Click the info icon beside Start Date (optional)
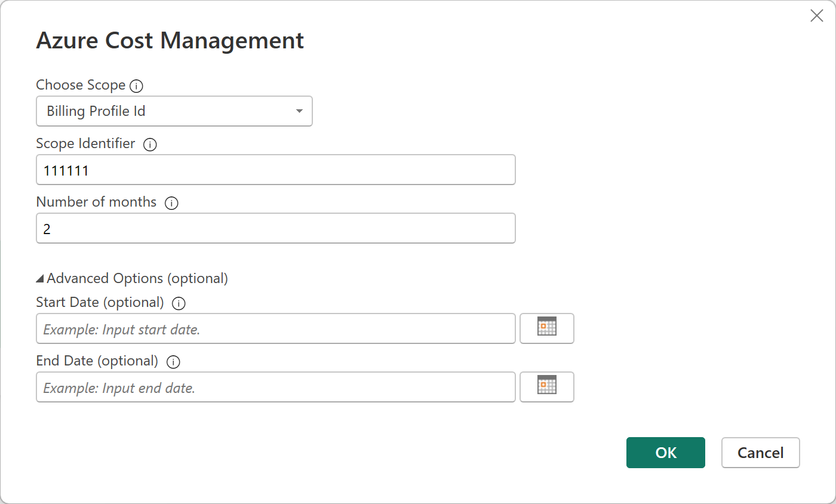The width and height of the screenshot is (836, 504). (178, 303)
